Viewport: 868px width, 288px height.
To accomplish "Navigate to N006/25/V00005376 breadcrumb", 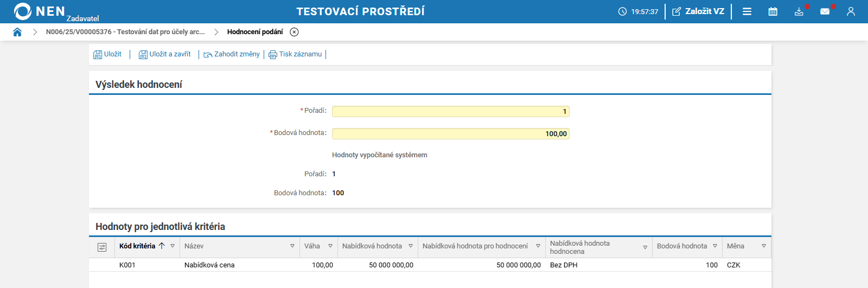I will pos(125,32).
